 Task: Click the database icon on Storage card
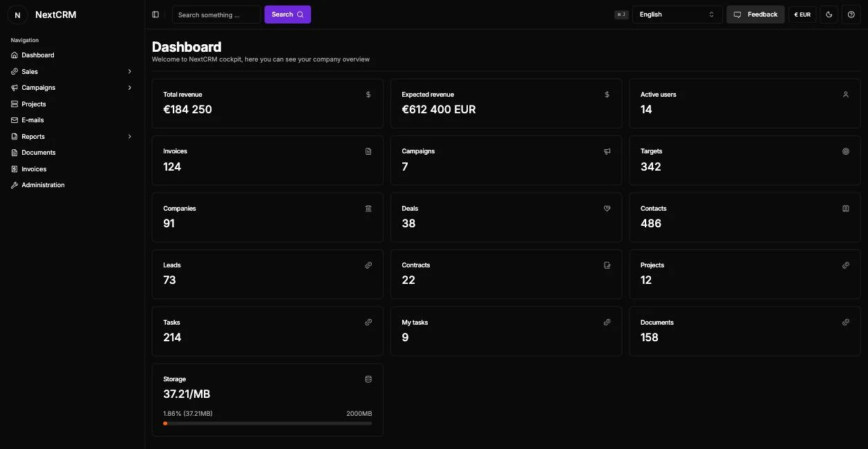coord(368,379)
